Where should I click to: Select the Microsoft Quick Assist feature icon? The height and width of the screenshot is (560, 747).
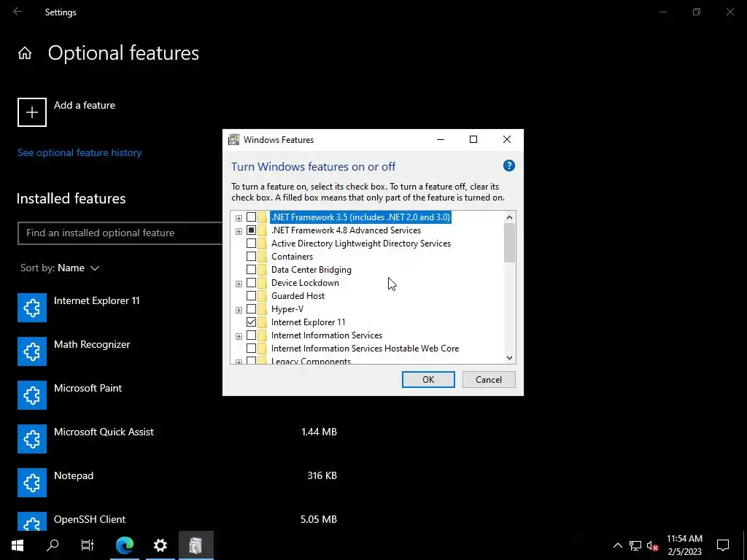32,439
